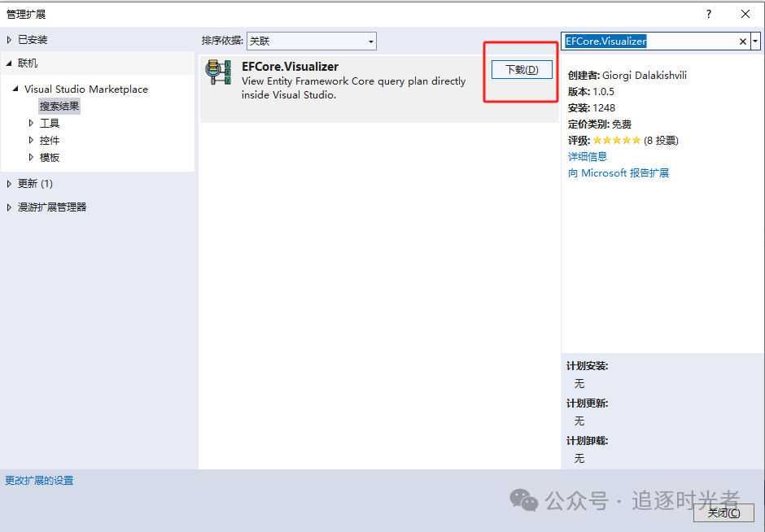Expand the 工具 category

click(x=31, y=123)
